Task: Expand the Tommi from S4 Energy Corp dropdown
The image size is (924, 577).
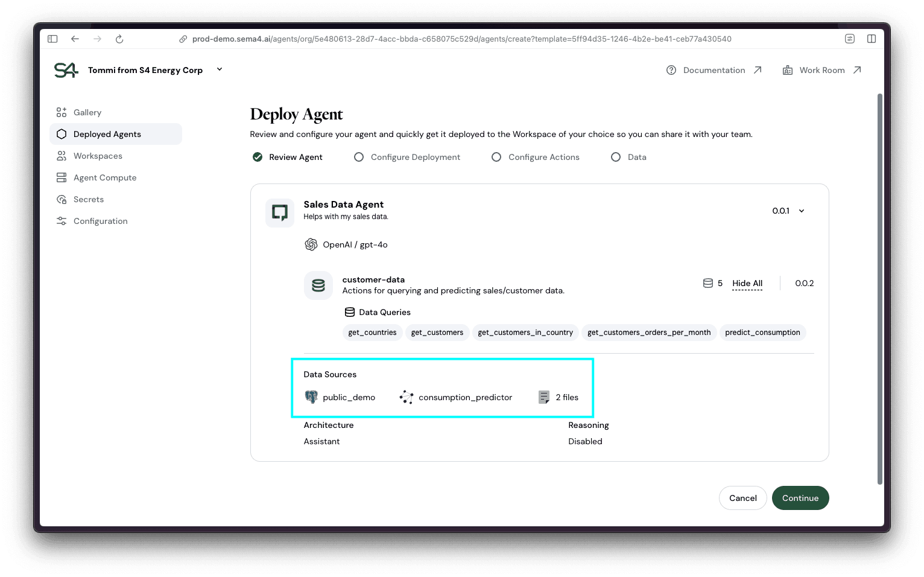Action: tap(219, 69)
